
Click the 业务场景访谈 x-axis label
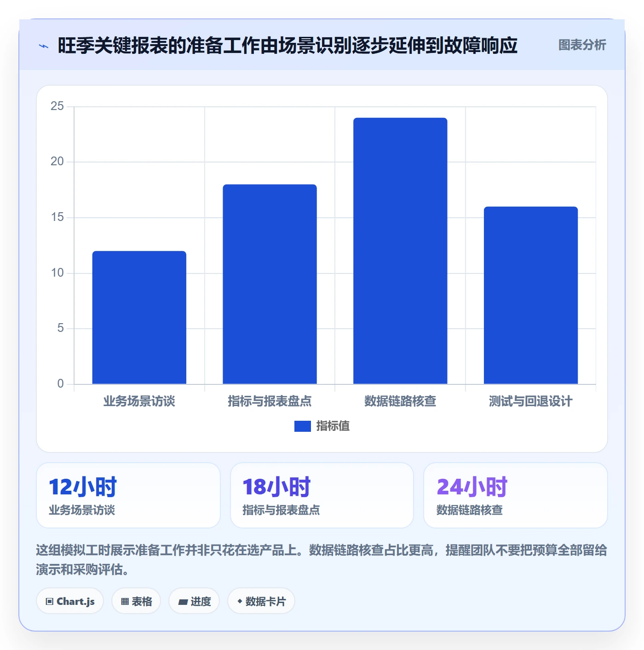(x=139, y=401)
